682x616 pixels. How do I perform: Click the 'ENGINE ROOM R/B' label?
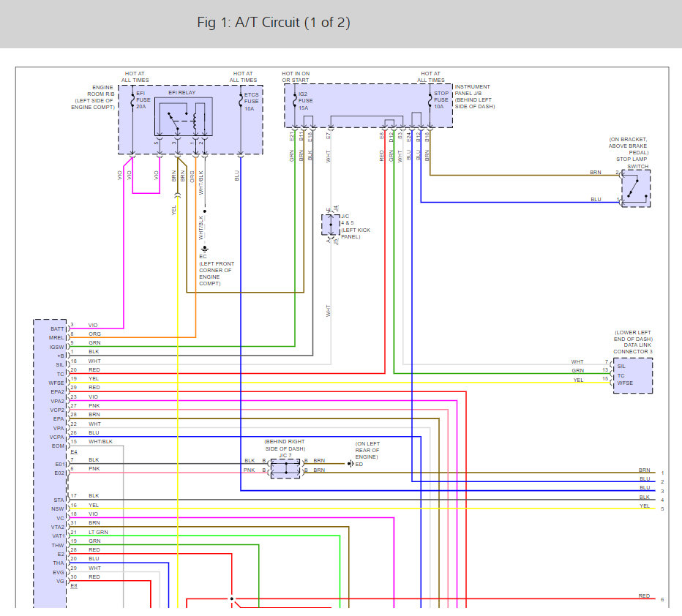pos(101,91)
